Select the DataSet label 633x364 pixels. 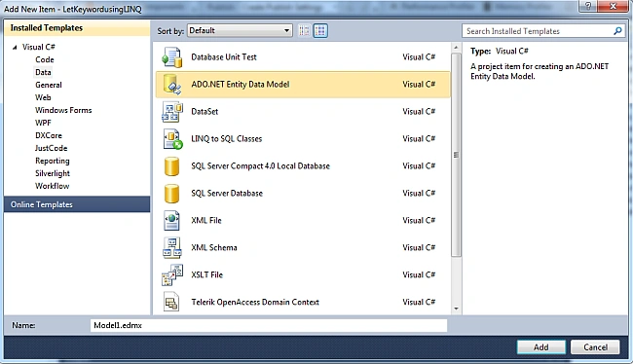tap(205, 112)
